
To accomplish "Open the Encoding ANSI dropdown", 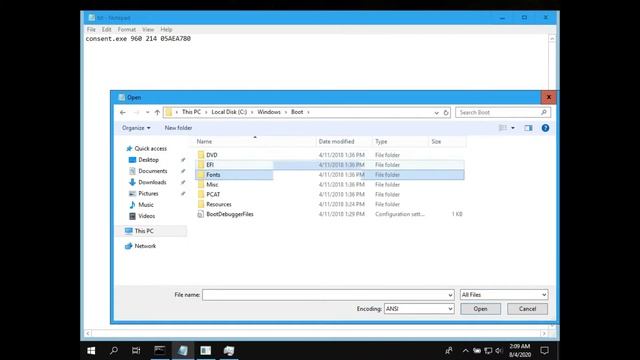I will (x=419, y=309).
